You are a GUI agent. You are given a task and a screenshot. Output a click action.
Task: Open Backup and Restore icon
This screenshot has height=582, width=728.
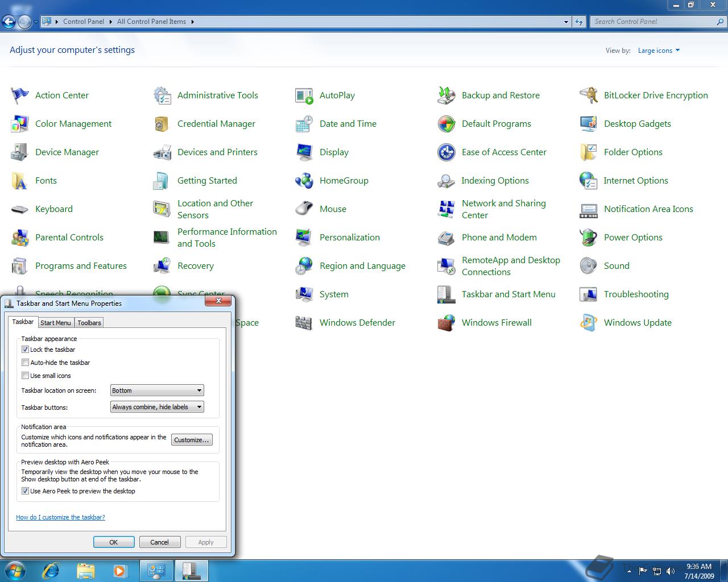pos(446,95)
